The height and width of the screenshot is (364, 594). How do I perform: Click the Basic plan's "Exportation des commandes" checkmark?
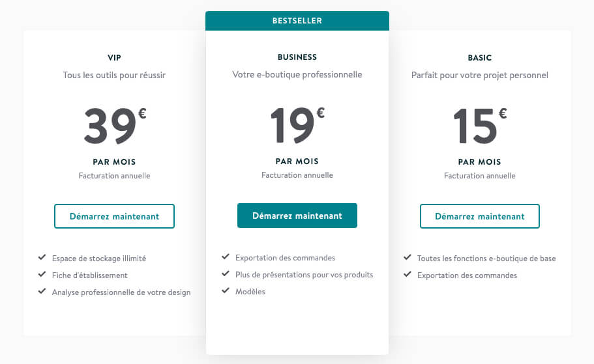(x=408, y=275)
